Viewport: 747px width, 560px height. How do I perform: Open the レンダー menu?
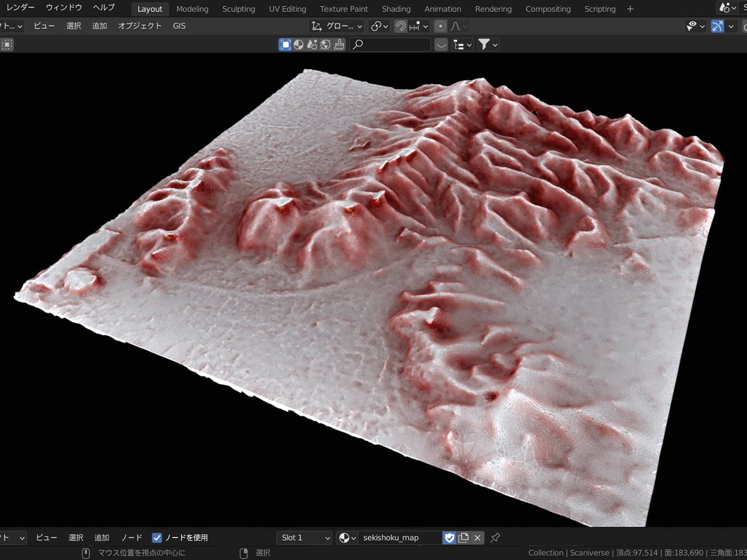(21, 7)
